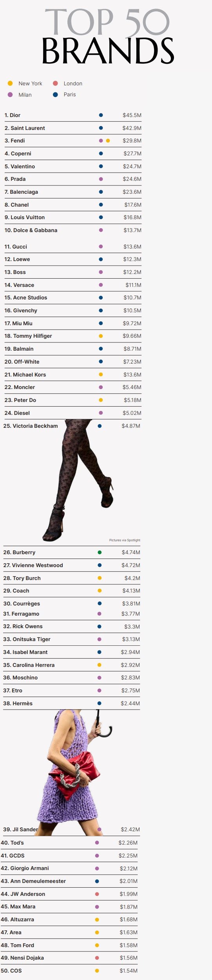Screen dimensions: 212x980
Task: Click the Dolce & Gabbana brand name
Action: [31, 230]
